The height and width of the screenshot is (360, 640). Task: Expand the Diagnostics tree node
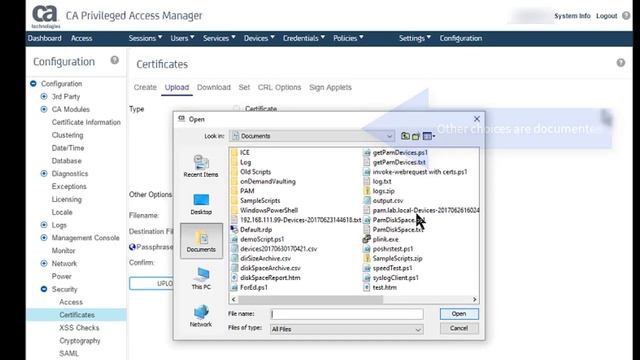(x=44, y=173)
